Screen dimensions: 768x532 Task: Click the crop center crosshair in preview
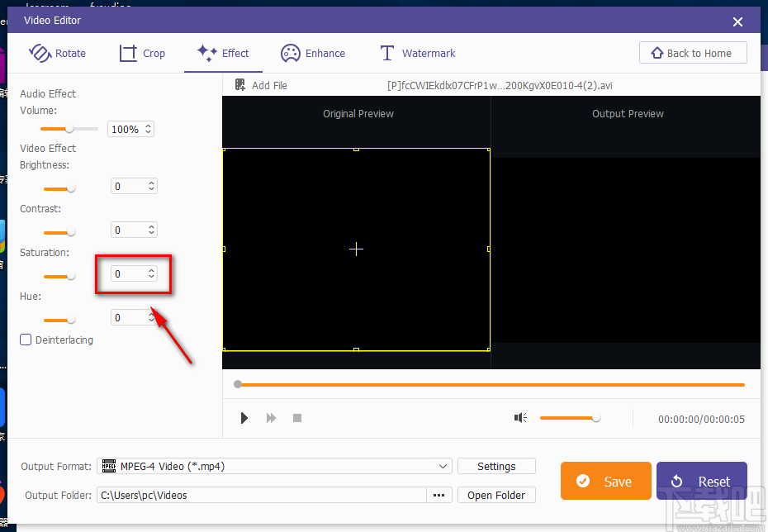pos(356,249)
